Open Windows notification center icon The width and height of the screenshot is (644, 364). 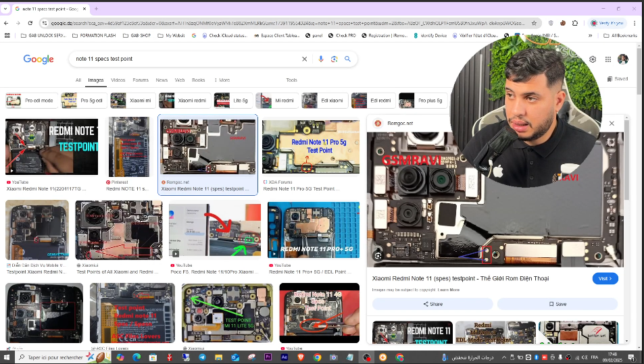[x=631, y=357]
